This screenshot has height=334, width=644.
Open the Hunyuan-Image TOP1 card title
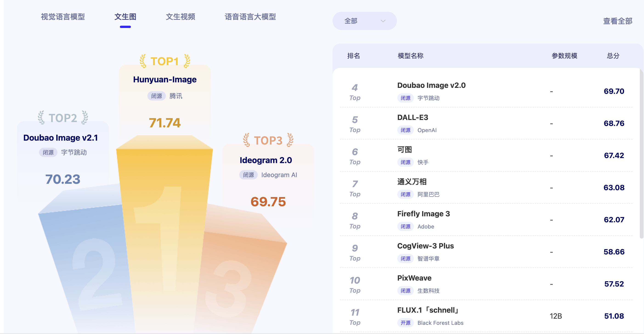tap(165, 79)
